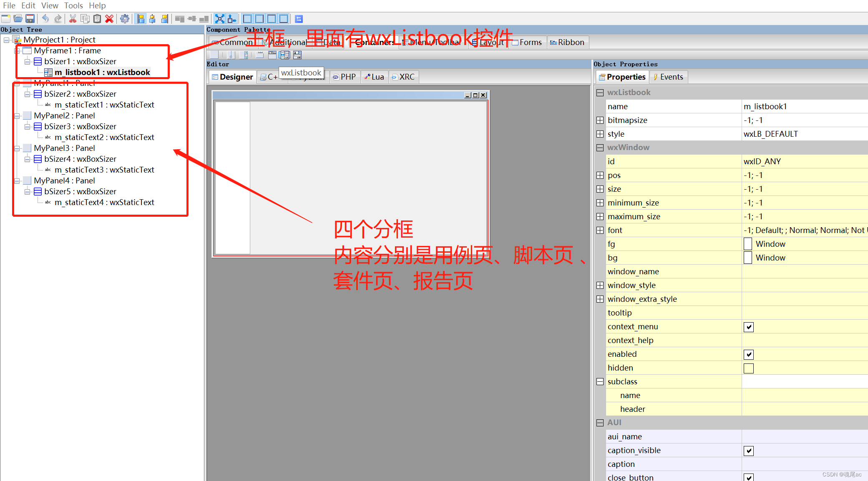
Task: Pick the fg foreground color swatch
Action: 748,244
